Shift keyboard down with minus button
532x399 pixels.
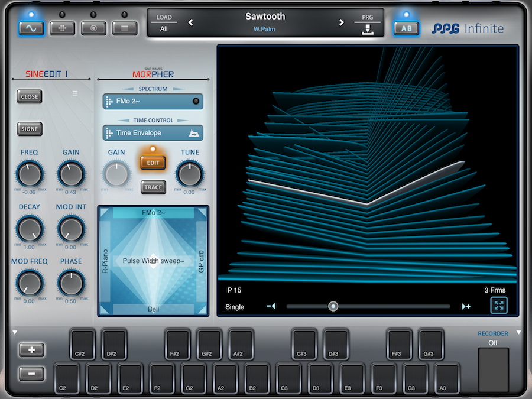pos(31,374)
